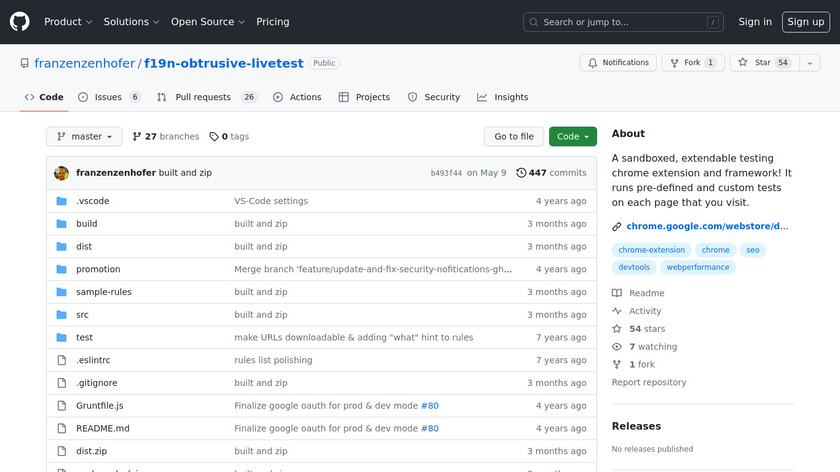Open the green Code dropdown
This screenshot has height=472, width=840.
(572, 137)
